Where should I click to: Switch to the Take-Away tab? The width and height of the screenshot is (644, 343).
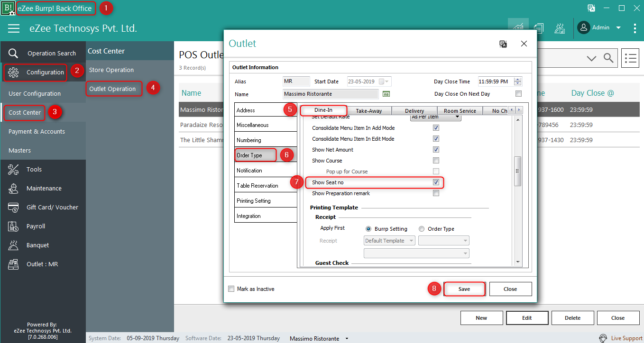click(x=369, y=111)
